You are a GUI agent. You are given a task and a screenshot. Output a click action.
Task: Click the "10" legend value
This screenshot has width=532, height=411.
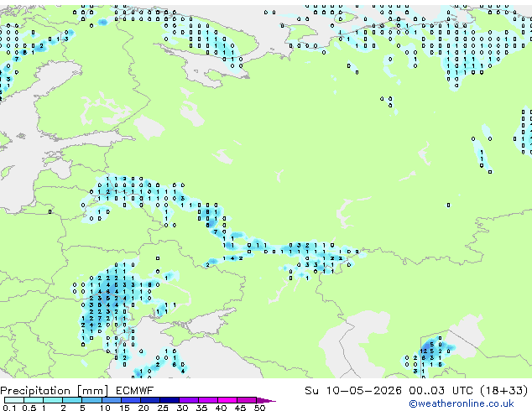105,408
